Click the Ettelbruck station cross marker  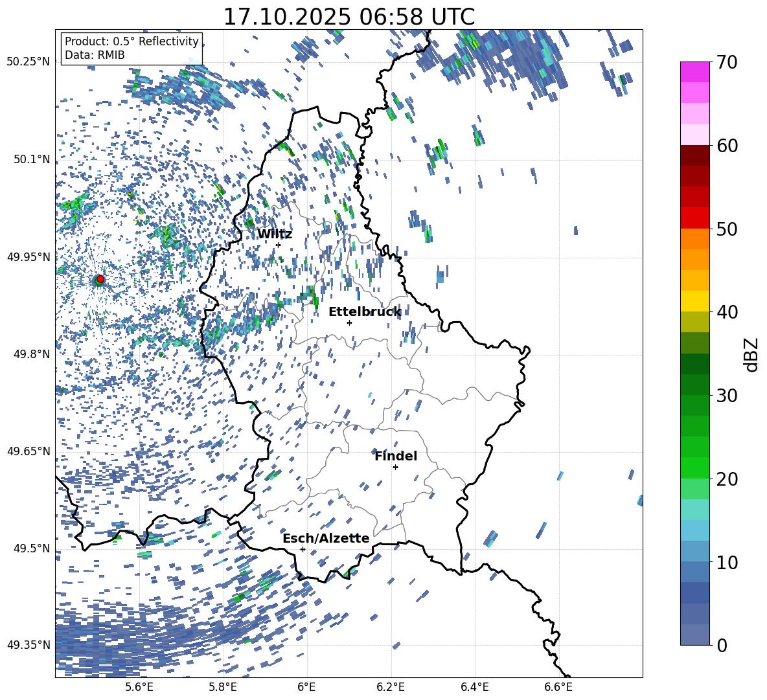(349, 322)
